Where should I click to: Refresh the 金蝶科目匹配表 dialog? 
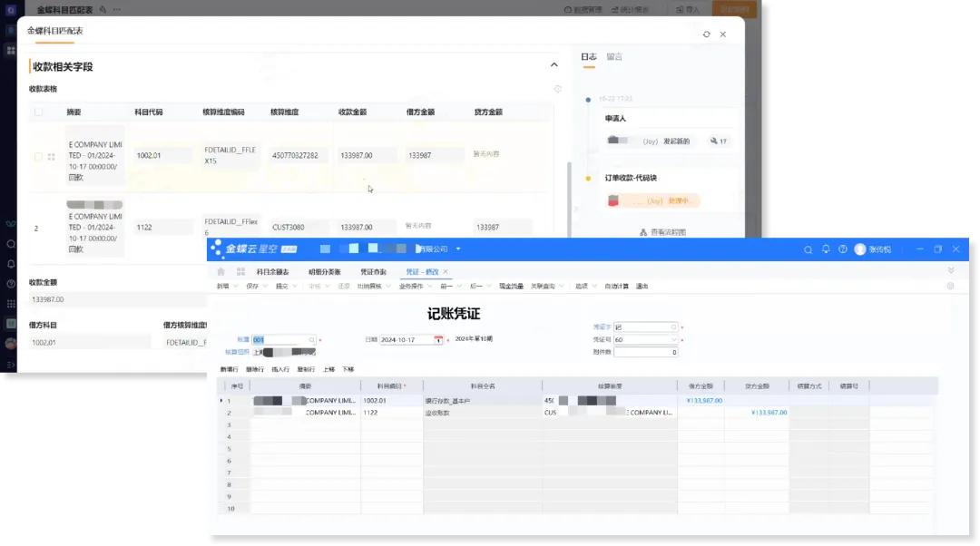706,34
